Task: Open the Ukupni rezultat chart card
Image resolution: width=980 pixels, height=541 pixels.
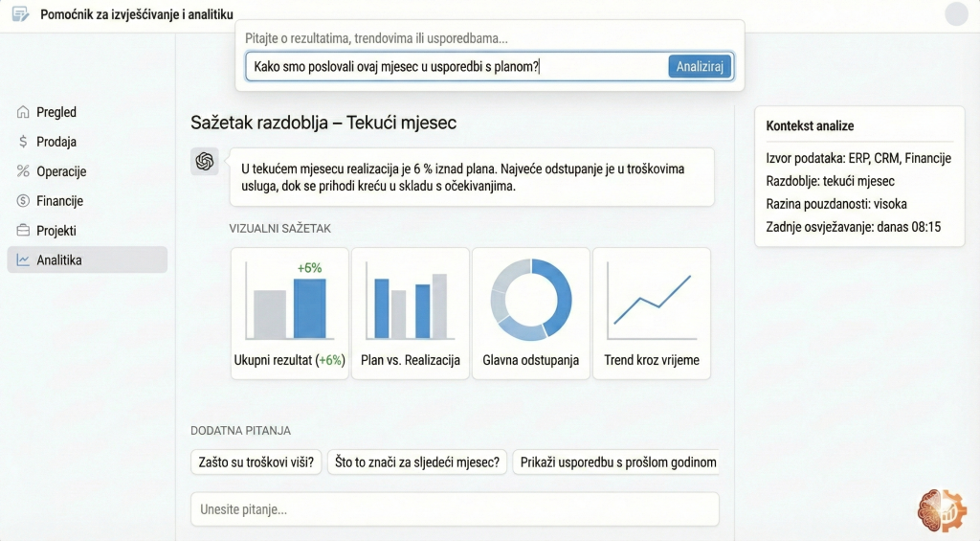Action: point(289,313)
